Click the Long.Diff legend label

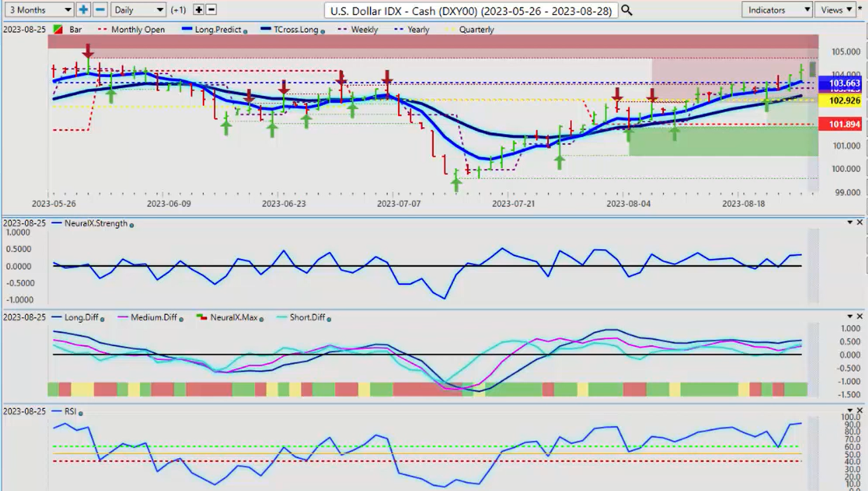pos(82,317)
